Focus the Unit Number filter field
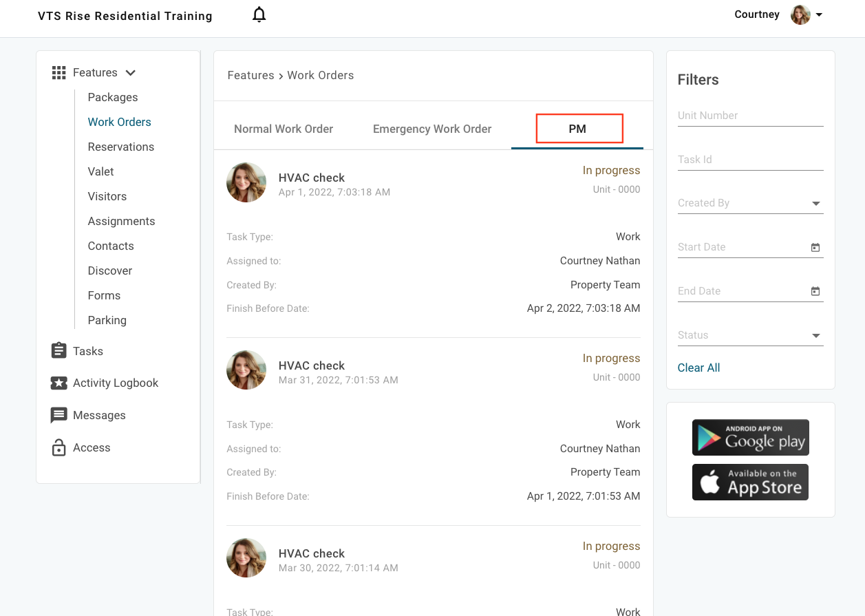865x616 pixels. tap(750, 116)
